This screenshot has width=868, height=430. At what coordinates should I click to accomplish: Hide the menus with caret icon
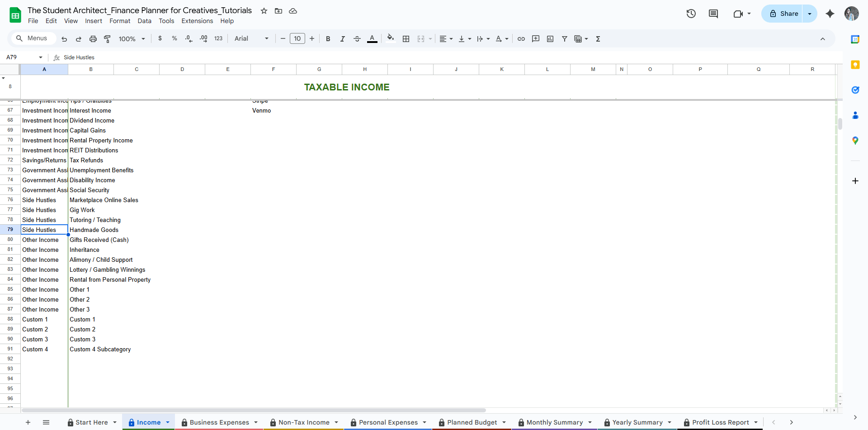coord(823,39)
